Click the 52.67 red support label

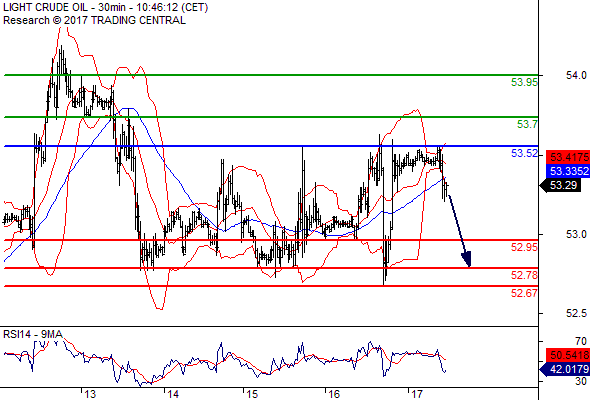coord(524,293)
